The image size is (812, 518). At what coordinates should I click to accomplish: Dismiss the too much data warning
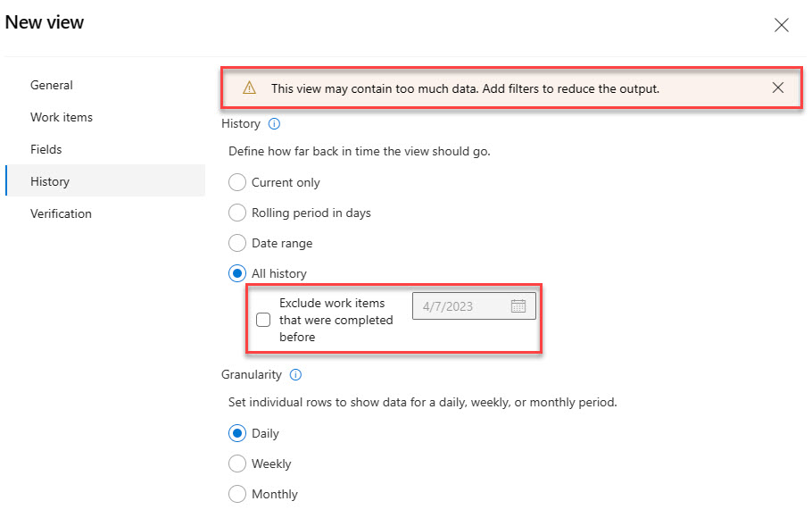(778, 88)
